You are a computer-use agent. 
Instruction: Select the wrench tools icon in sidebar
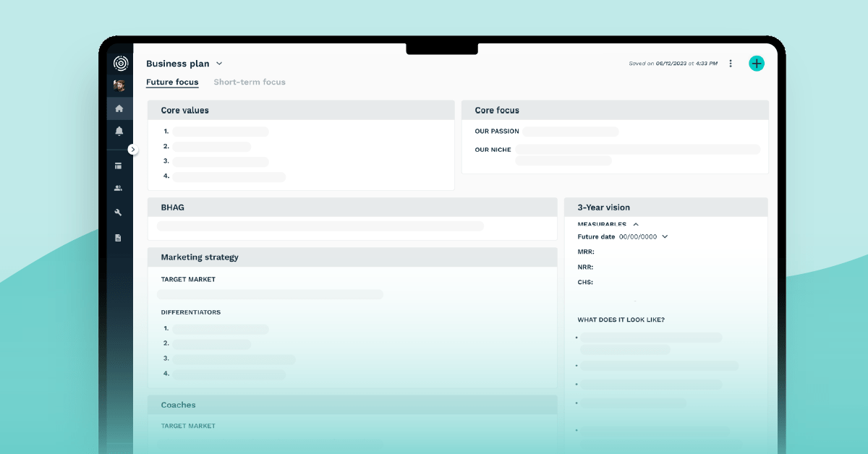[x=119, y=213]
